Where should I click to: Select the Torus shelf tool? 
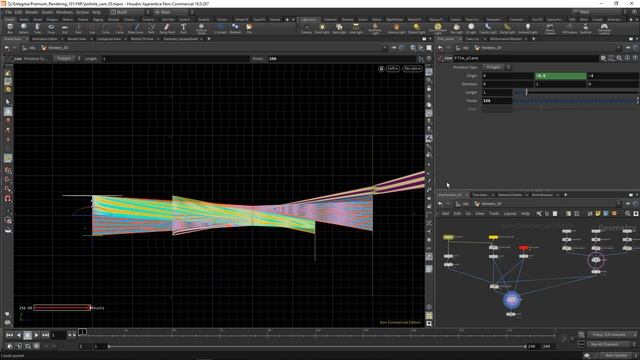(51, 28)
